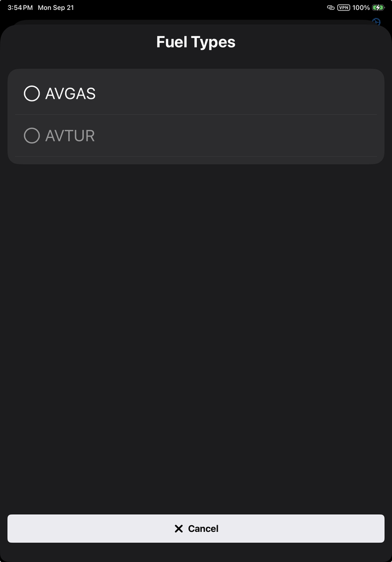Click empty space in the AVGAS row
This screenshot has width=392, height=562.
tap(236, 93)
